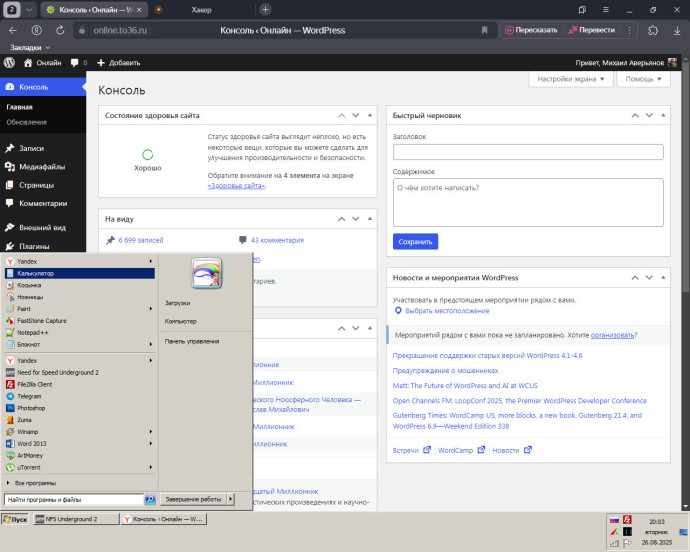
Task: Open the WordCamp external link
Action: point(461,450)
